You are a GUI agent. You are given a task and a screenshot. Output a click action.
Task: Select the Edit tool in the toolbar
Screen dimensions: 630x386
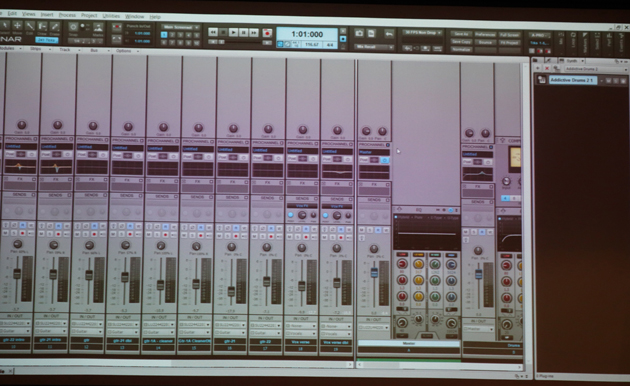[x=30, y=26]
